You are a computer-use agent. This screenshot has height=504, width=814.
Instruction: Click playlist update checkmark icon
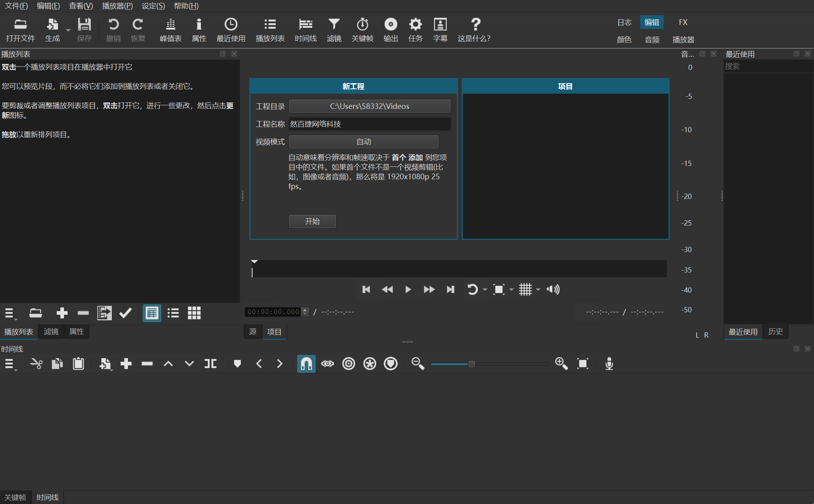coord(125,313)
